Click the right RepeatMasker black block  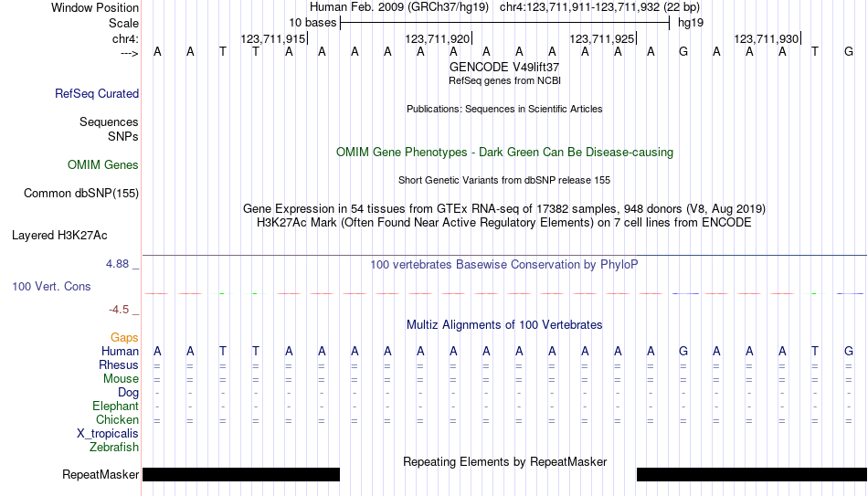[x=752, y=474]
